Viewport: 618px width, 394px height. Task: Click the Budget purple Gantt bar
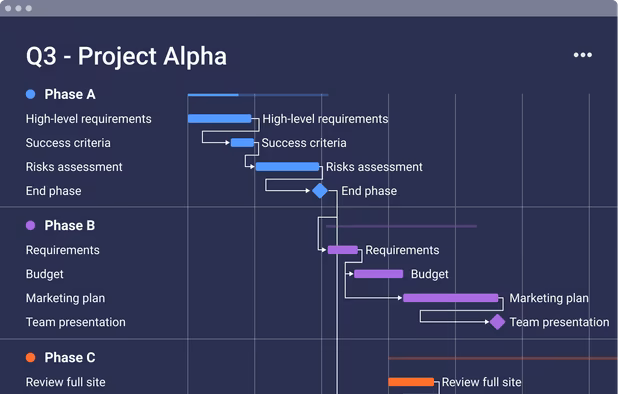tap(379, 274)
